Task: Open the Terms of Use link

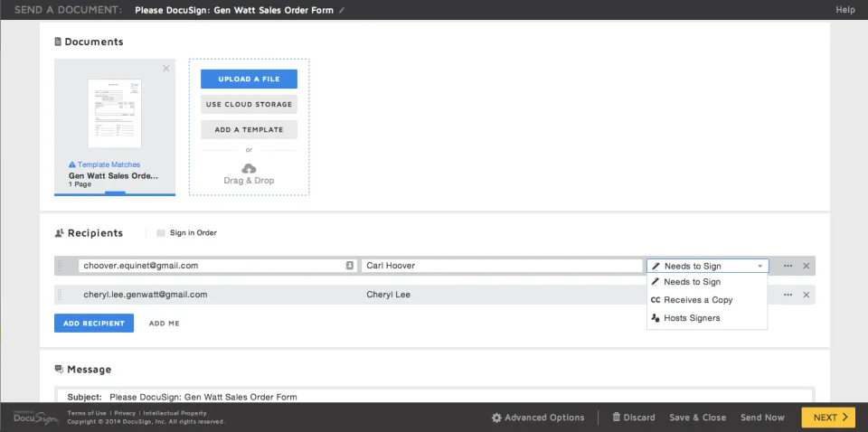Action: (87, 413)
